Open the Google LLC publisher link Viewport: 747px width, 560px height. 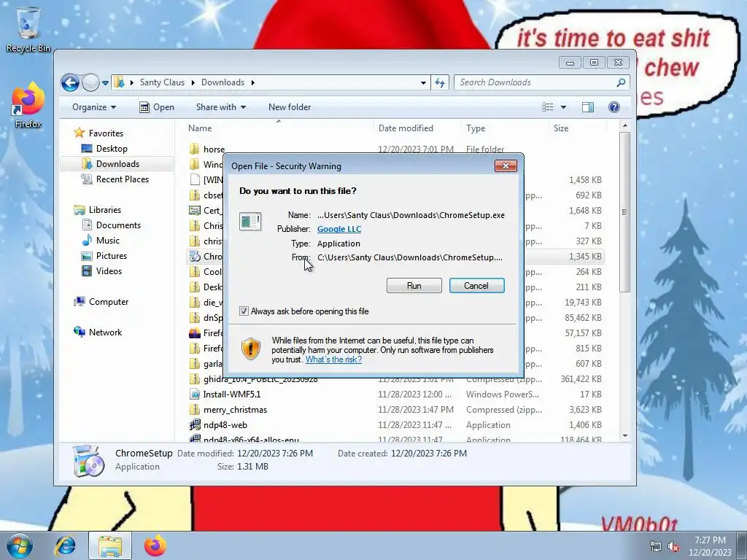pos(339,229)
